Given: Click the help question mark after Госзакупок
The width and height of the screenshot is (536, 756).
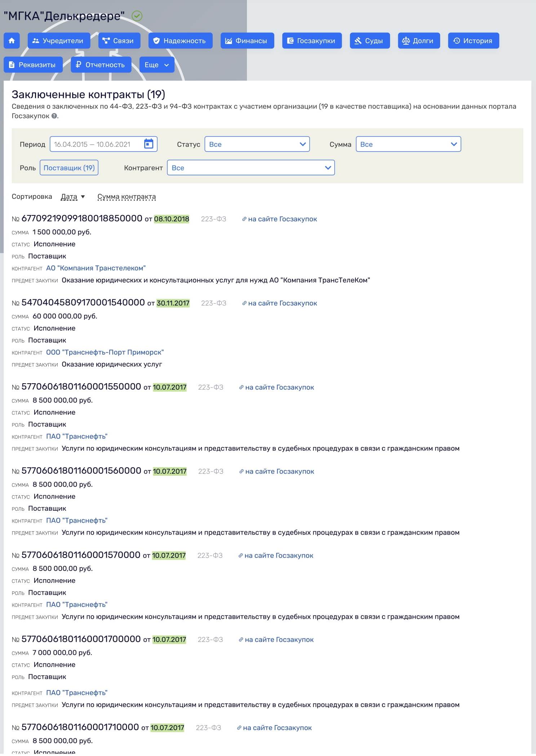Looking at the screenshot, I should [x=54, y=116].
